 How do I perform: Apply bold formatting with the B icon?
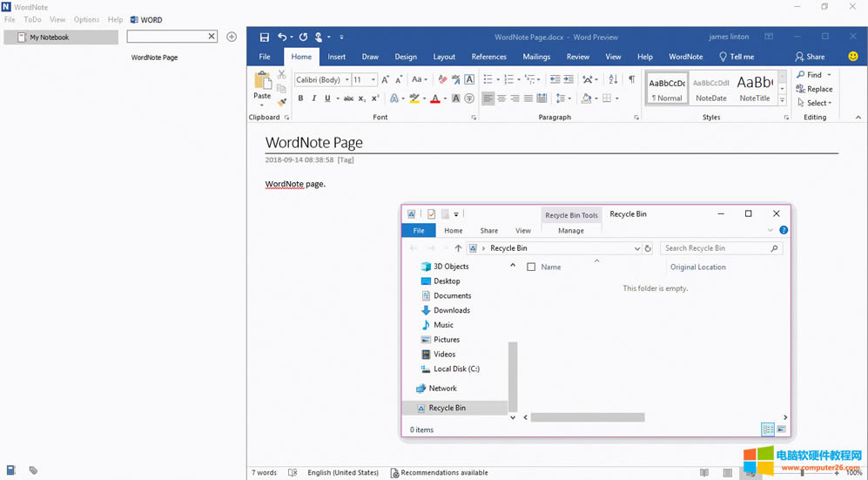pyautogui.click(x=300, y=98)
